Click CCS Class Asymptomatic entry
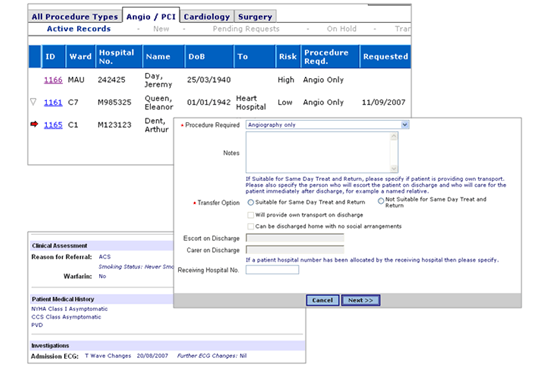The width and height of the screenshot is (550, 367). pos(66,317)
